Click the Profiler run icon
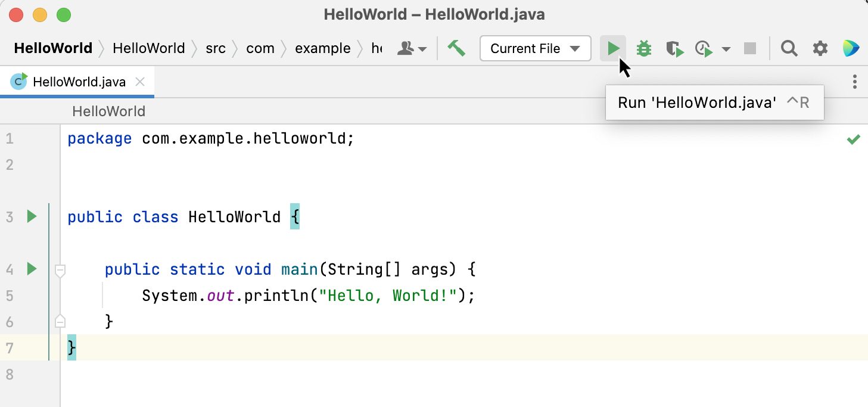 pyautogui.click(x=704, y=49)
